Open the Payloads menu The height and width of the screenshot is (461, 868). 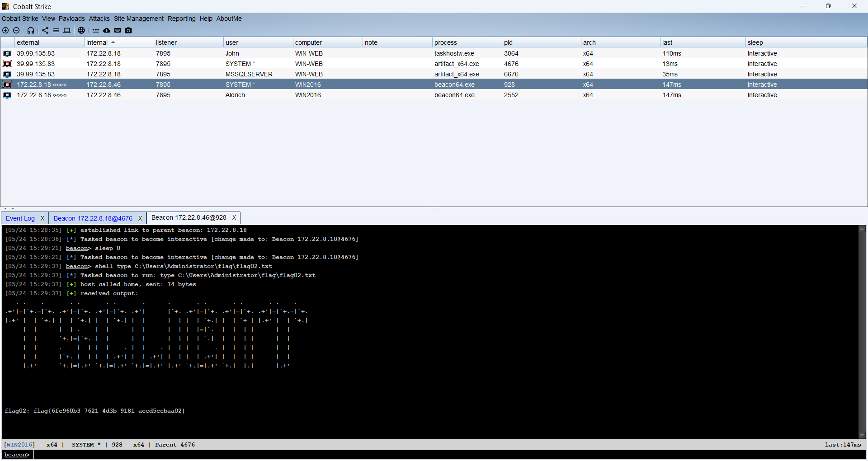point(71,19)
